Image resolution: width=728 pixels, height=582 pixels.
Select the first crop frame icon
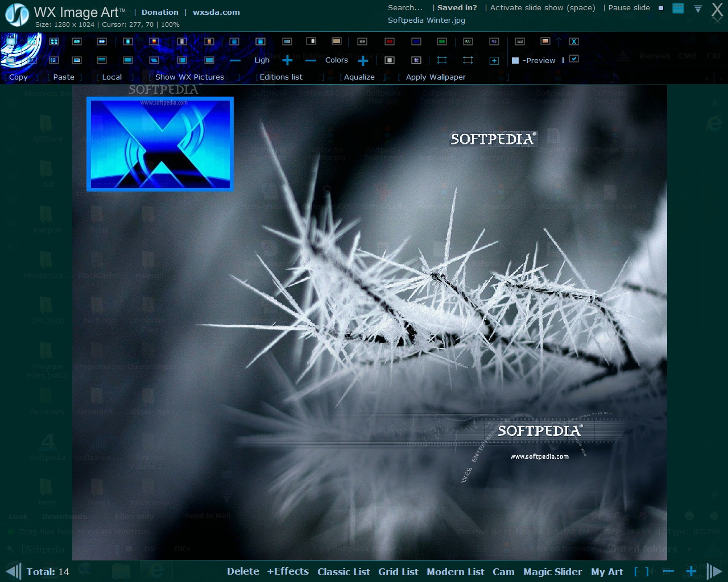click(x=442, y=60)
